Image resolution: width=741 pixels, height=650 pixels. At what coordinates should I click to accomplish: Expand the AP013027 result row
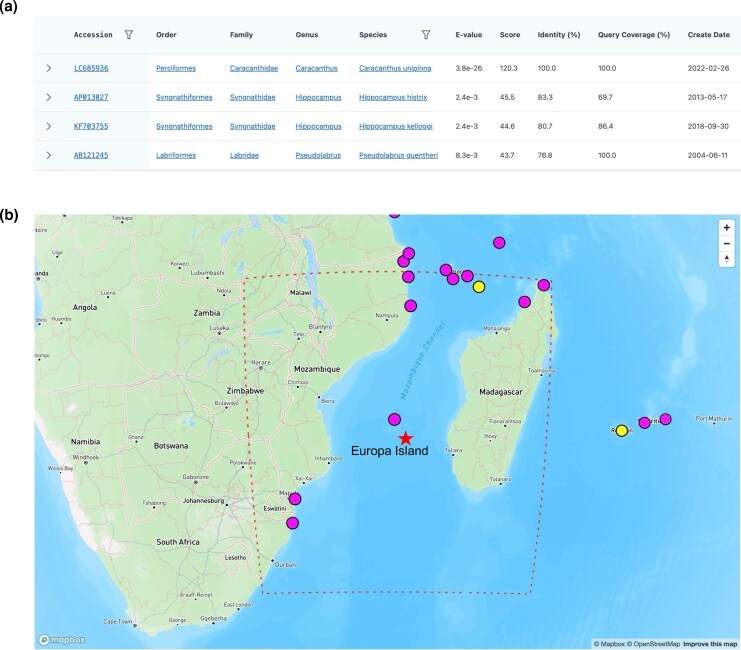coord(49,97)
